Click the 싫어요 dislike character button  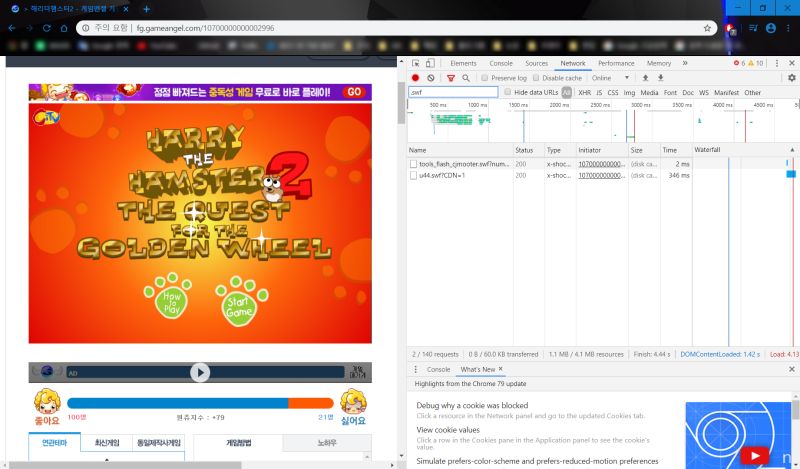point(354,407)
